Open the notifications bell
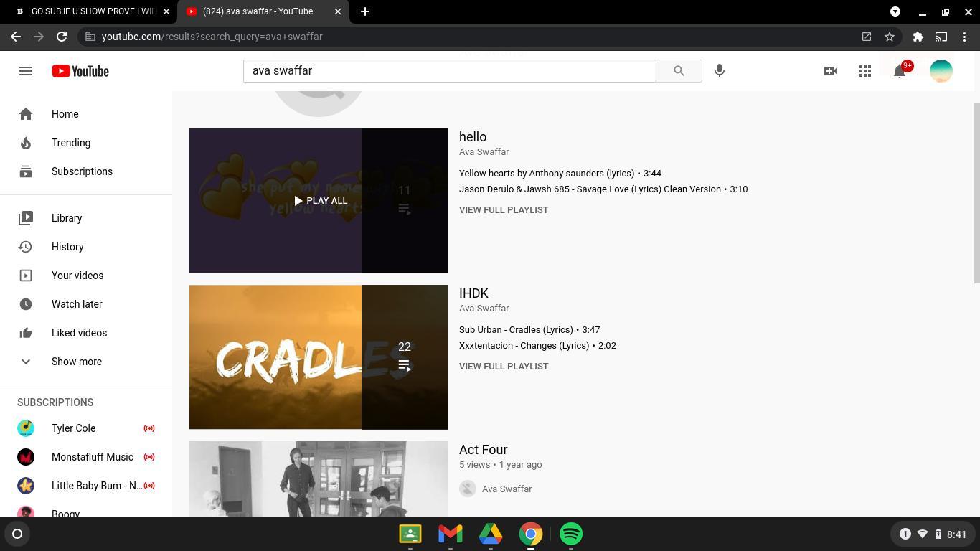This screenshot has width=980, height=551. (900, 71)
